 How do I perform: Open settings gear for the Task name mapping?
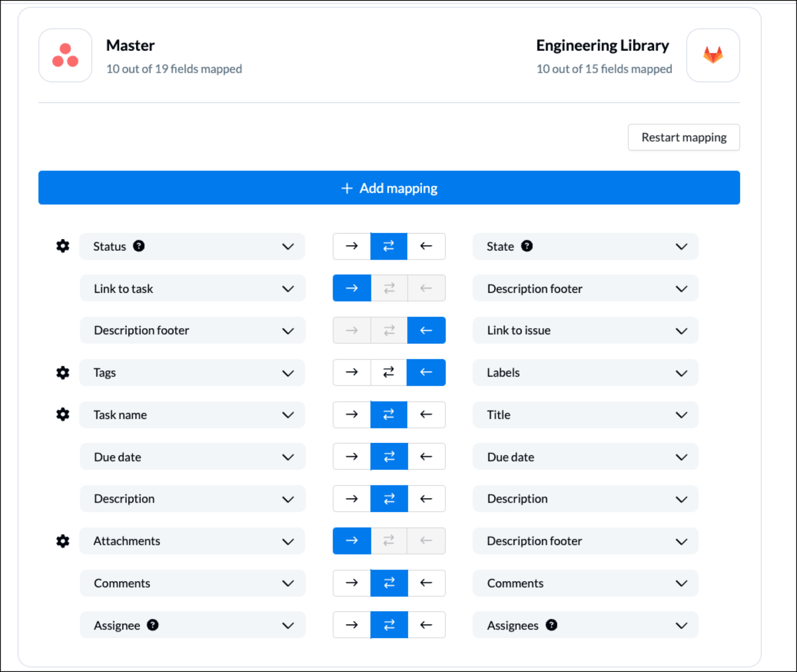(x=63, y=414)
